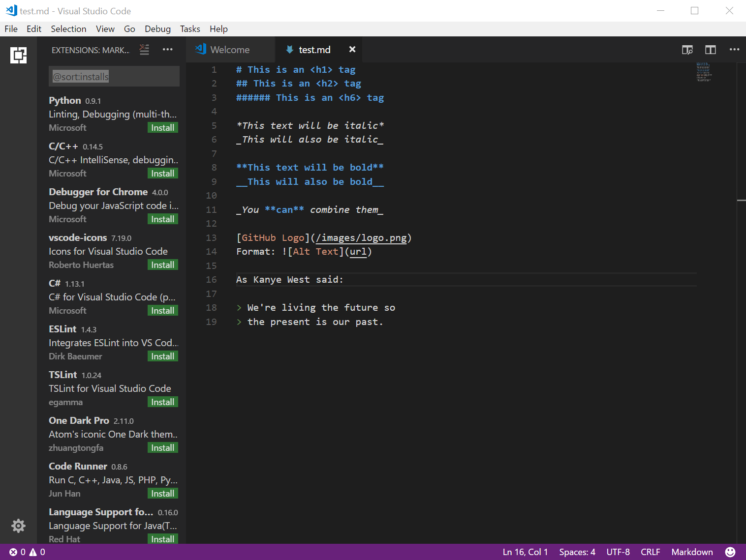The image size is (746, 560).
Task: Install Language Support for Java extension
Action: click(x=162, y=539)
